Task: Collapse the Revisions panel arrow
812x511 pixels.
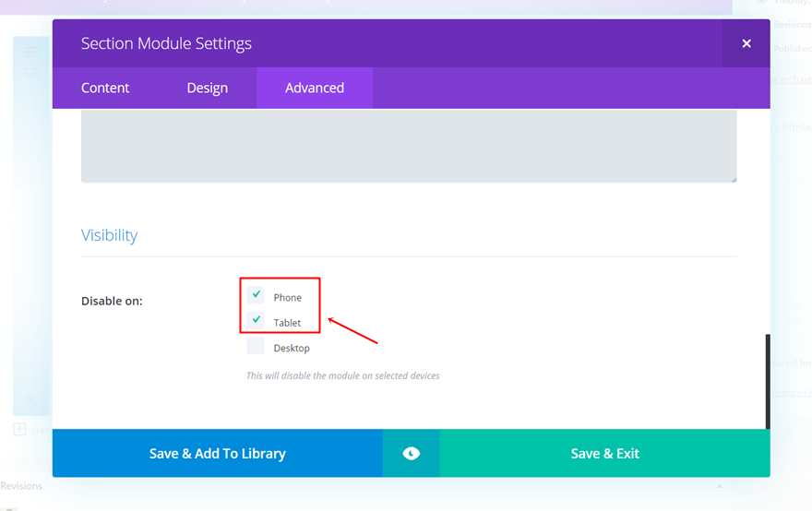Action: tap(720, 486)
